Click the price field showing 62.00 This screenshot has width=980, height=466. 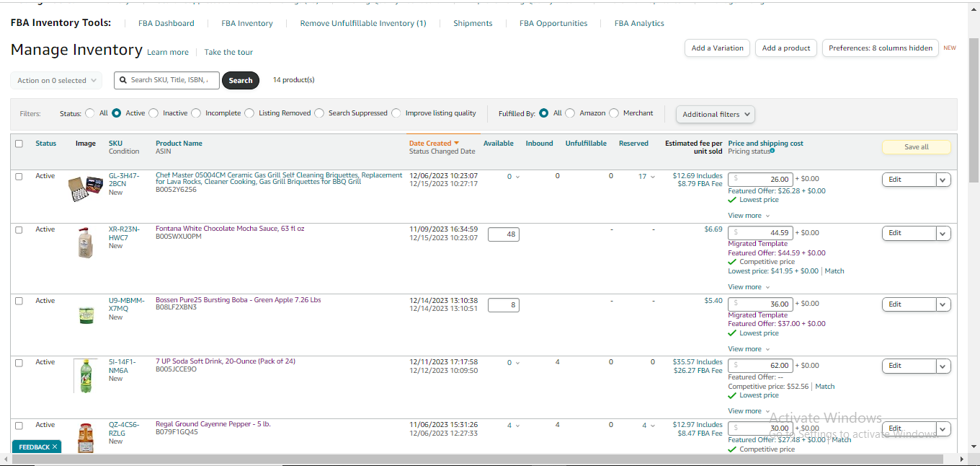760,366
